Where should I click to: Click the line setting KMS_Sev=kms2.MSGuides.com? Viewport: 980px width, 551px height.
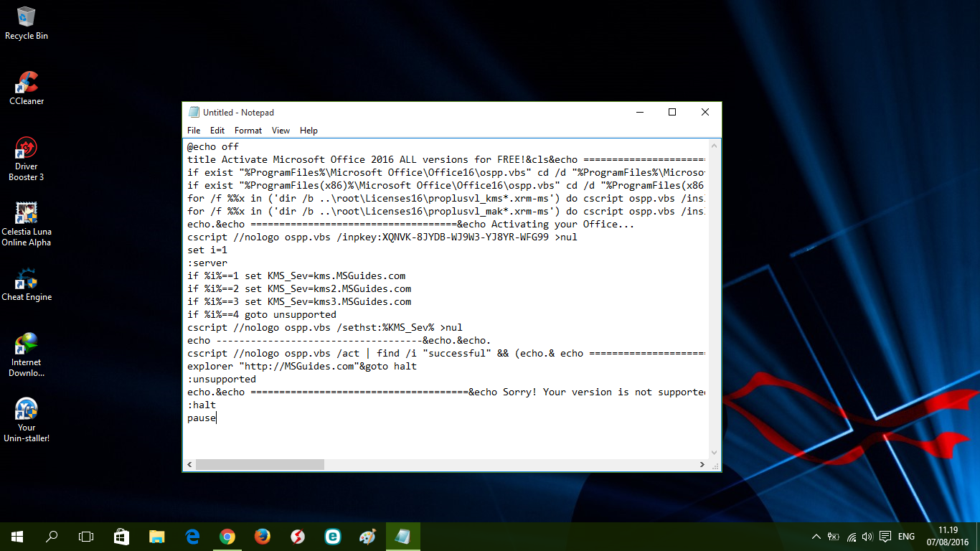[299, 289]
